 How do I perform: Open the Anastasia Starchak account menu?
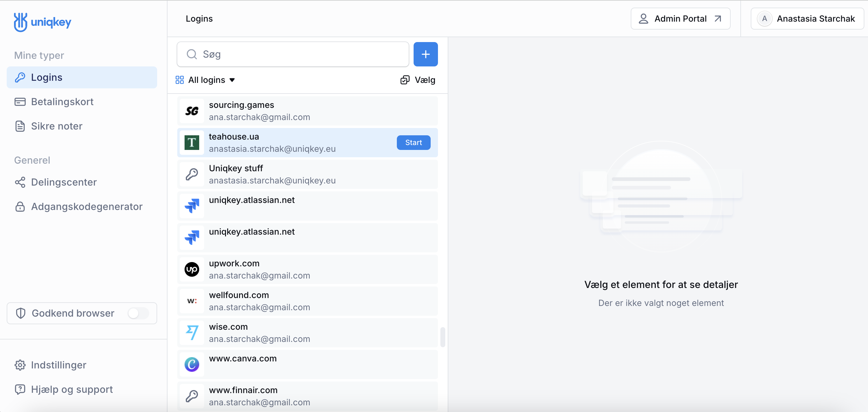807,19
